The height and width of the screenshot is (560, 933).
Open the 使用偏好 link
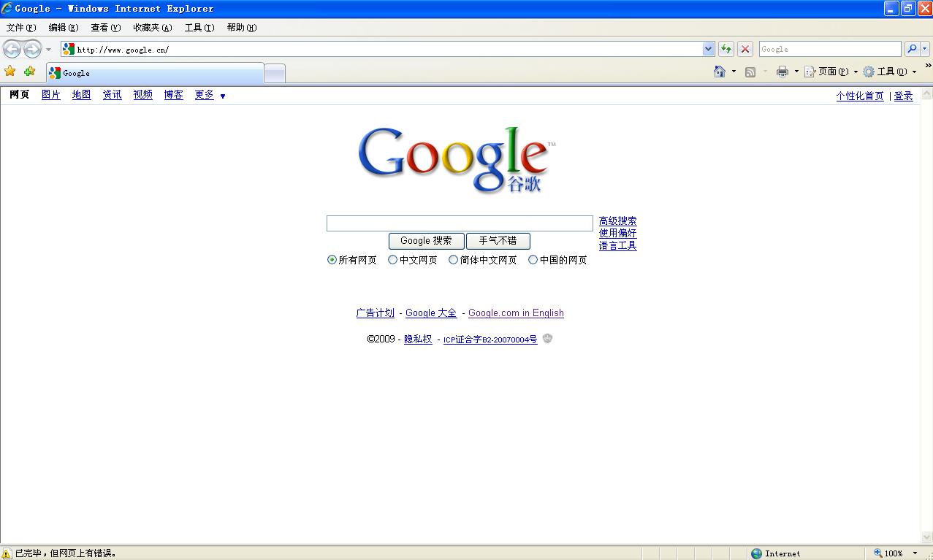click(x=618, y=234)
